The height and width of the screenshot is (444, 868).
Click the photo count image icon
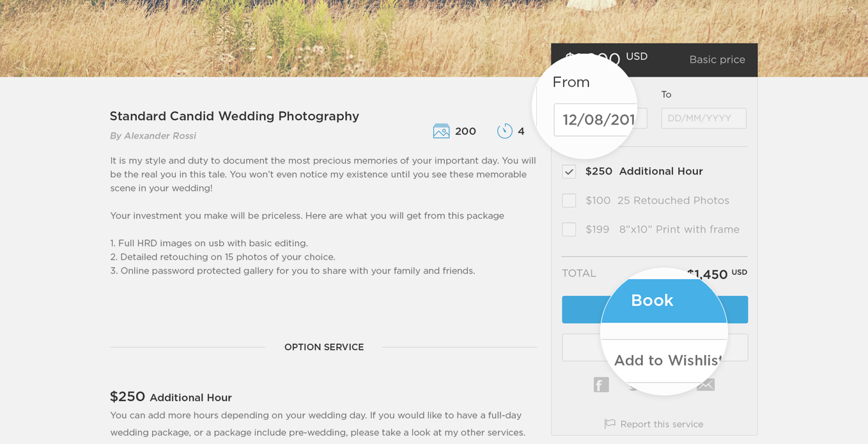[441, 131]
